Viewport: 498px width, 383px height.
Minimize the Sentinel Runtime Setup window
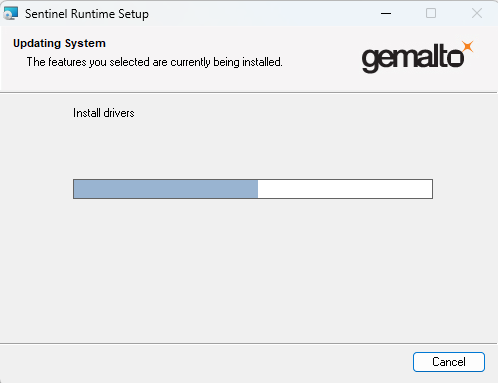386,13
